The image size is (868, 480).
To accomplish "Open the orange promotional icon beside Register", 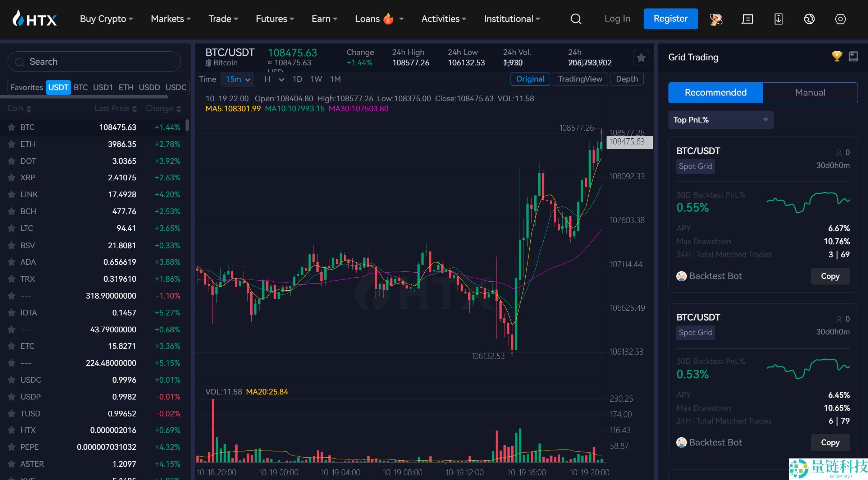I will [x=716, y=19].
